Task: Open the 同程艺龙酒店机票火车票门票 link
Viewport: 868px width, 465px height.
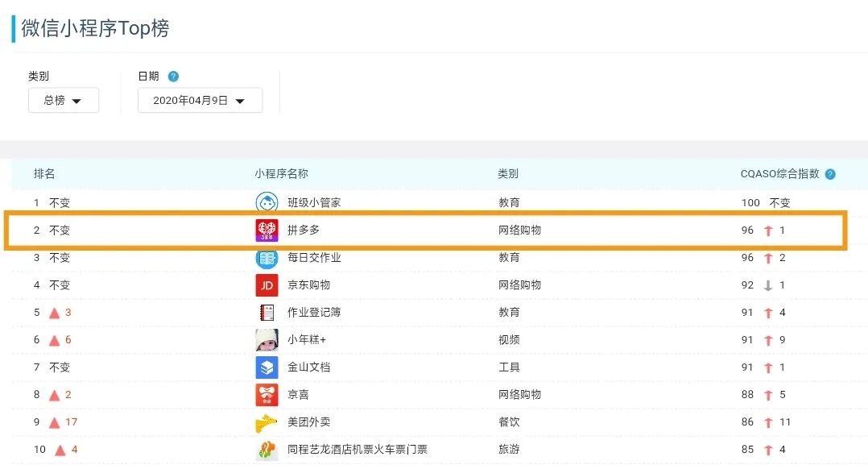Action: (x=358, y=450)
